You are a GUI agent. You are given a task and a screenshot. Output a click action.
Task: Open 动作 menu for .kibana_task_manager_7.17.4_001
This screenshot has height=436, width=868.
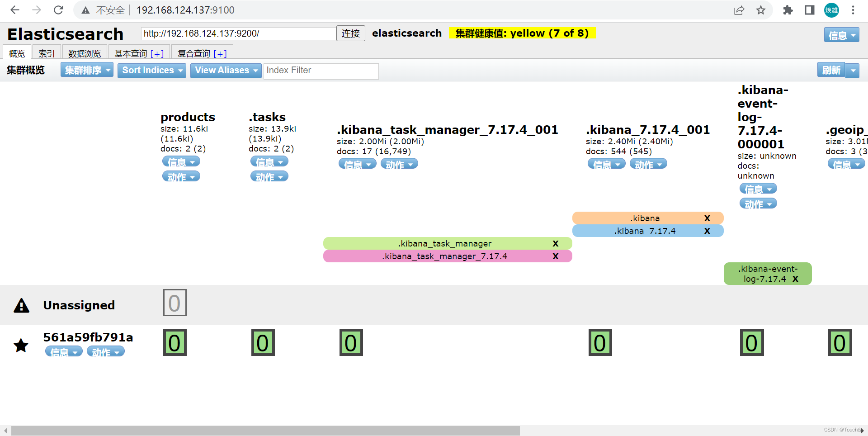click(399, 164)
